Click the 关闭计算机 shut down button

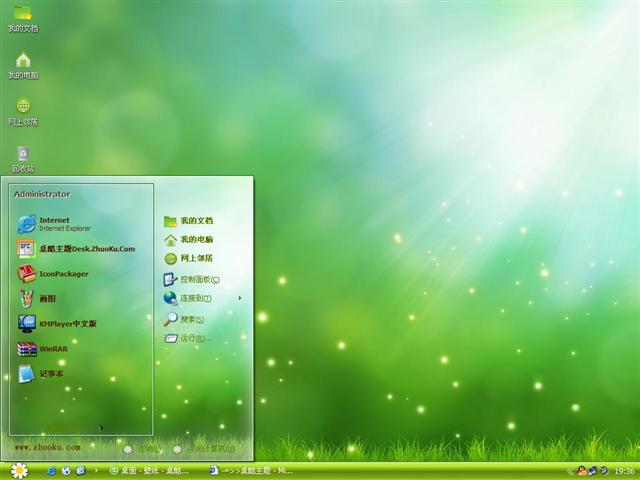click(204, 449)
